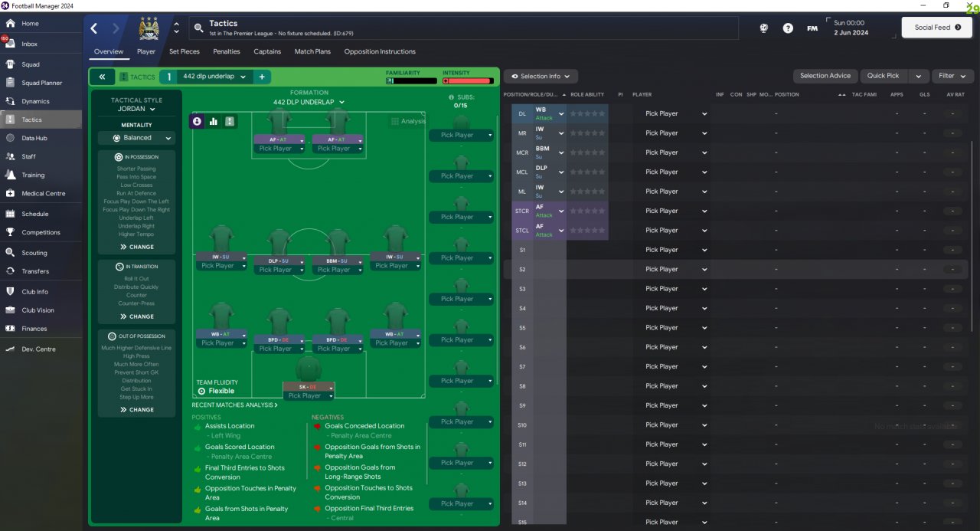
Task: Click Change under In Transition
Action: 137,316
